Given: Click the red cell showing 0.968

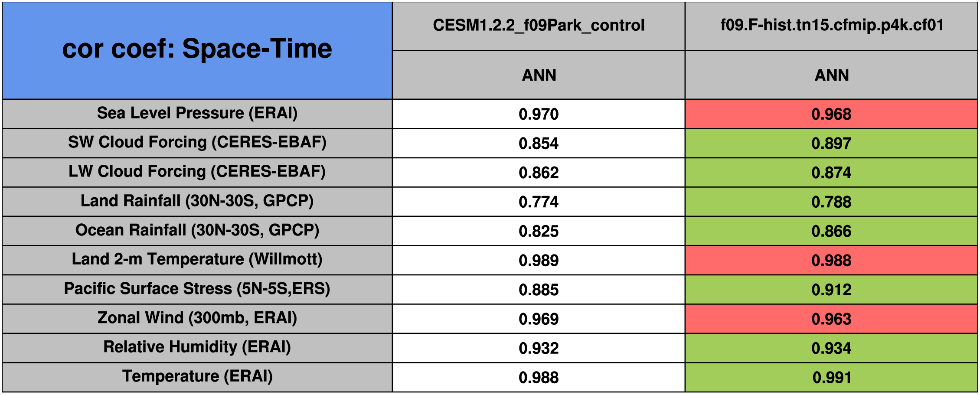Looking at the screenshot, I should tap(831, 114).
